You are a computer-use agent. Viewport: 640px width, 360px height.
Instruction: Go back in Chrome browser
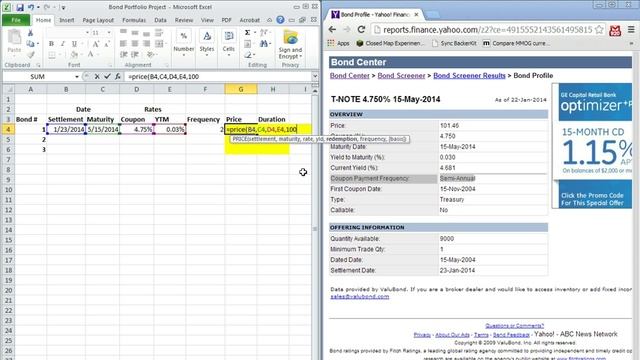point(332,29)
